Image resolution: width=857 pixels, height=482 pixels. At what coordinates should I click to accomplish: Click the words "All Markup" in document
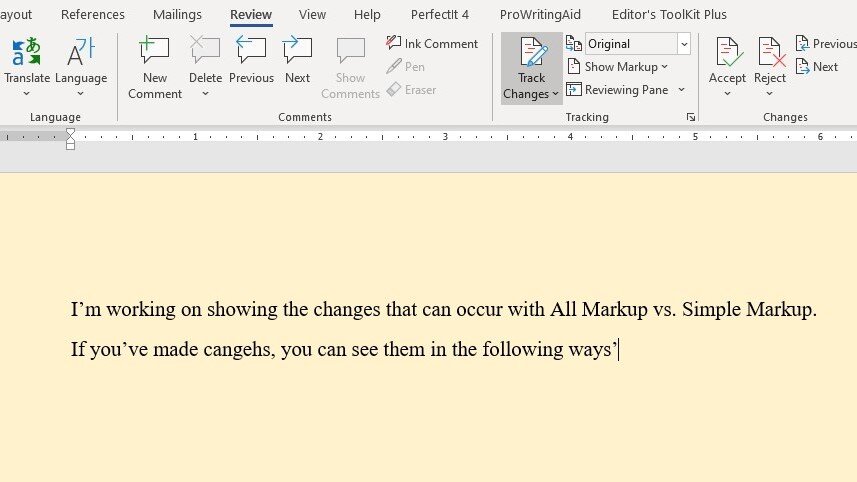point(598,309)
